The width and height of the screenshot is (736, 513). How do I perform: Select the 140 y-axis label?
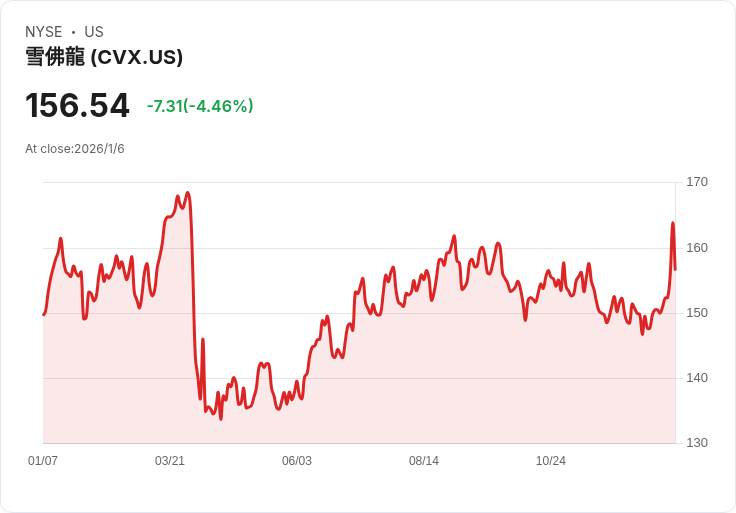(697, 377)
